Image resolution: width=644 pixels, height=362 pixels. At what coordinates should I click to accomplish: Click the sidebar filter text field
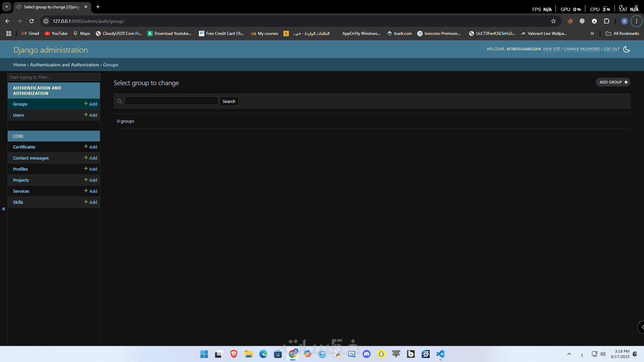54,77
